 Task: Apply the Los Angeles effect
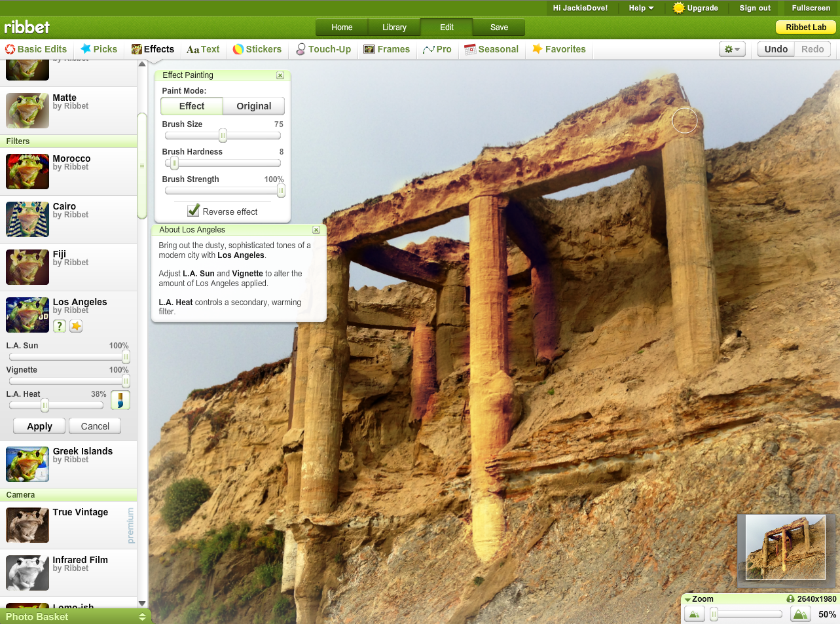(39, 426)
